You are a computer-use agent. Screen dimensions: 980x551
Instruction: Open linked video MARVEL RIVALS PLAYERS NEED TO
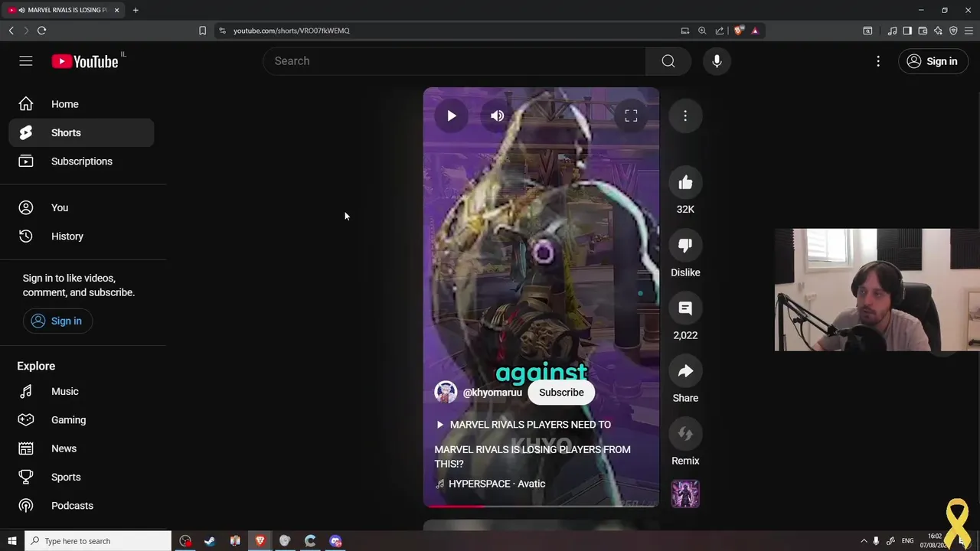[524, 425]
